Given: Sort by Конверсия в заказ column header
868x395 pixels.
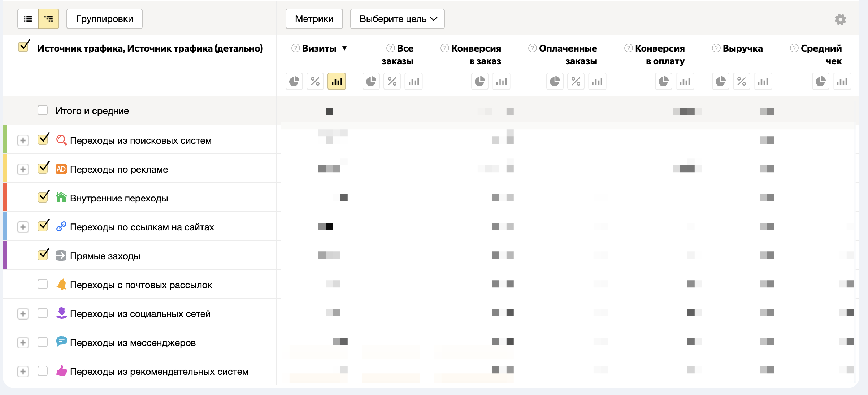Looking at the screenshot, I should [476, 55].
